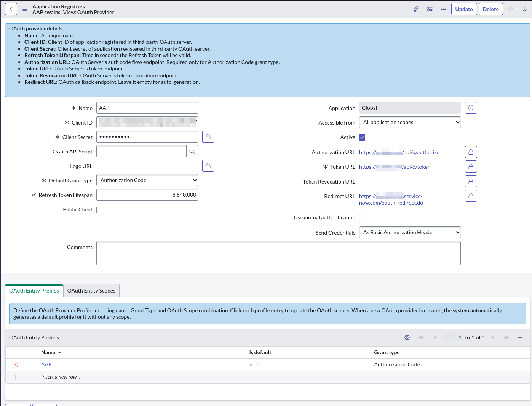
Task: Open the paperclip attachments manager
Action: click(416, 9)
